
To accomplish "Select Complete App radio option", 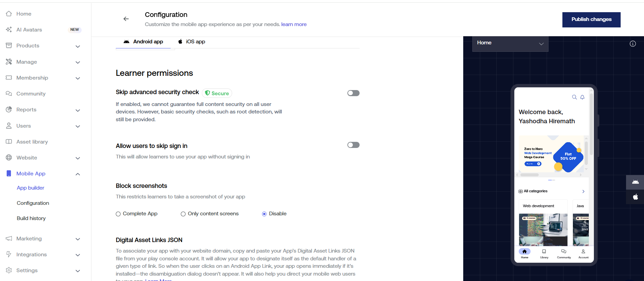I will [x=118, y=214].
